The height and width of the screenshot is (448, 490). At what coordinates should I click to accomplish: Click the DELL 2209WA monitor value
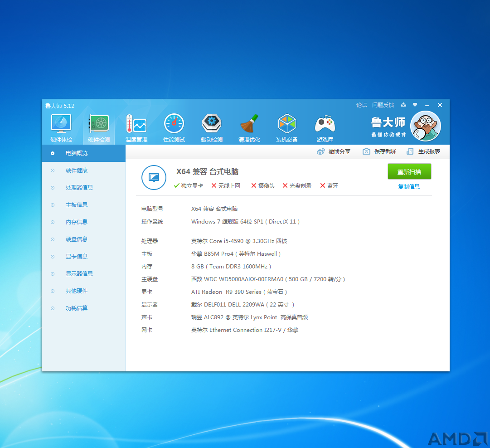coord(243,305)
